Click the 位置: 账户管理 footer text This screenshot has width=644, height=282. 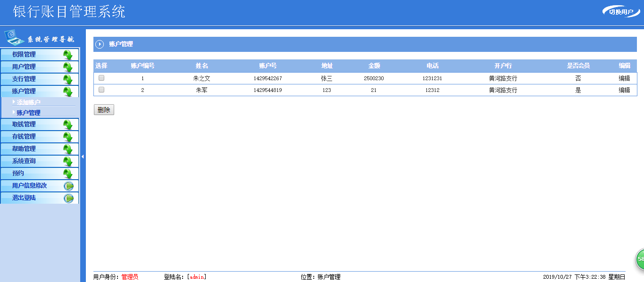click(320, 277)
